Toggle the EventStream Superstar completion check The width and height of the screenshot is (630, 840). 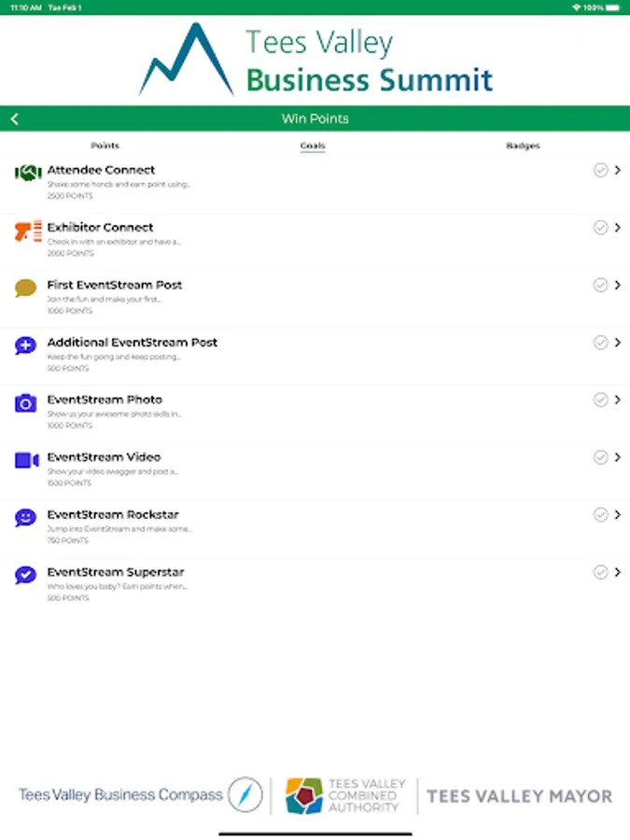pos(600,571)
